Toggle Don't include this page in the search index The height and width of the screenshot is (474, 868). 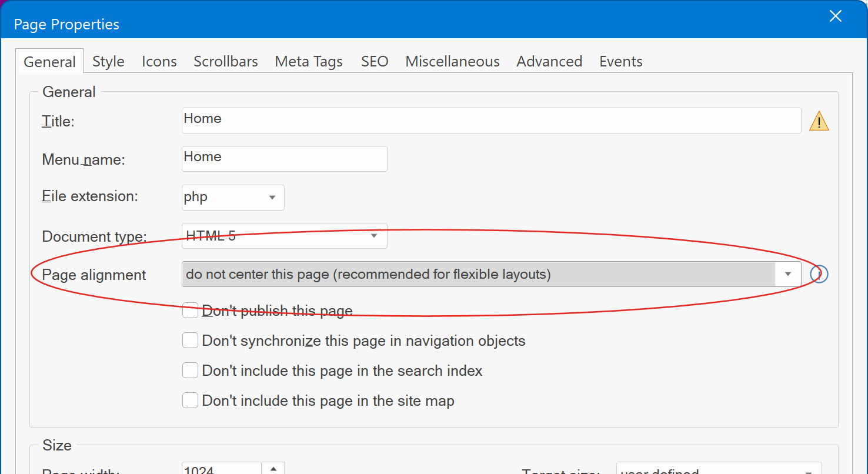tap(190, 370)
